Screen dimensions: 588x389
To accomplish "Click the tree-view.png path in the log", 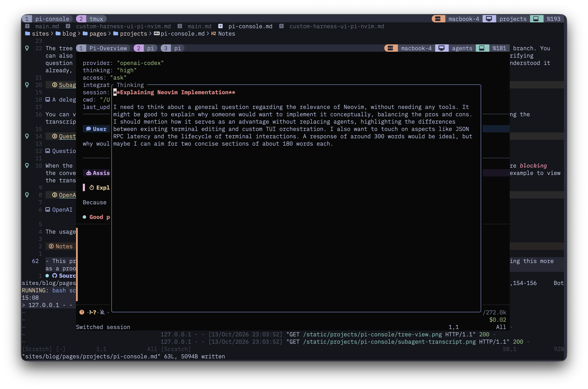I will tap(372, 334).
